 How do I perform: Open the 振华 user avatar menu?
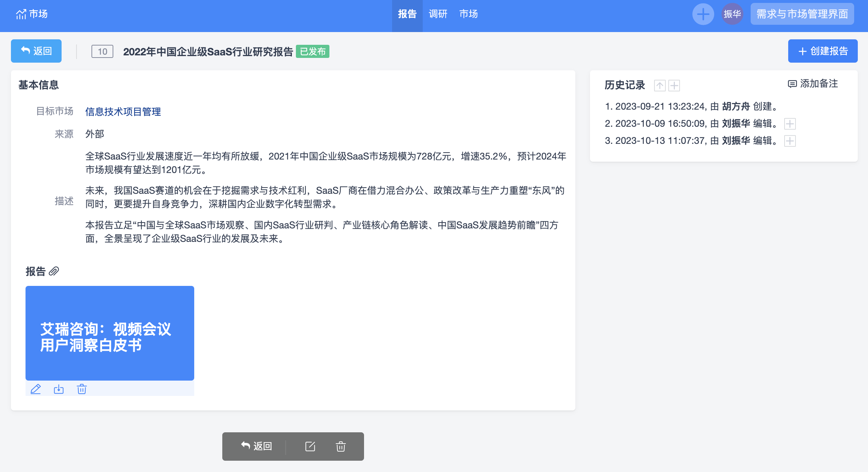[732, 14]
